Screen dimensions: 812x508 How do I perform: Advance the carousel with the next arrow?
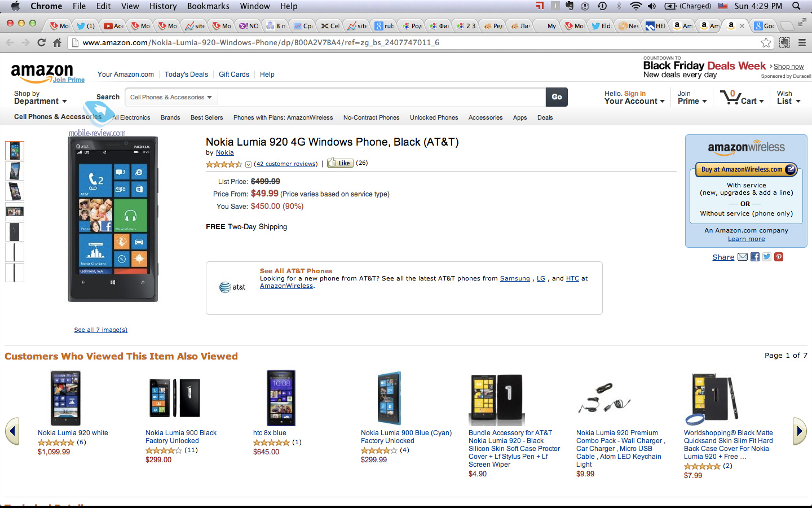[799, 431]
